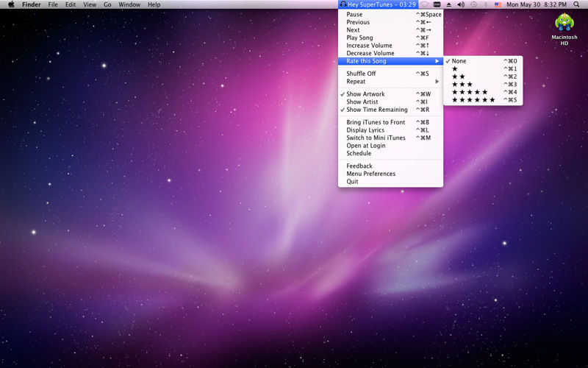This screenshot has width=588, height=368.
Task: Select Decrease Volume
Action: click(x=390, y=53)
